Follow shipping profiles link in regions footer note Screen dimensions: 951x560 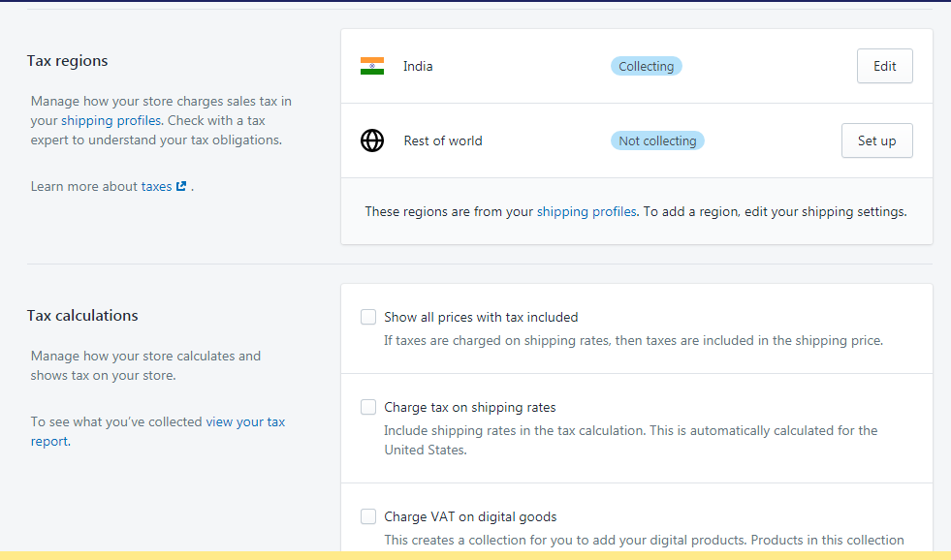tap(586, 211)
